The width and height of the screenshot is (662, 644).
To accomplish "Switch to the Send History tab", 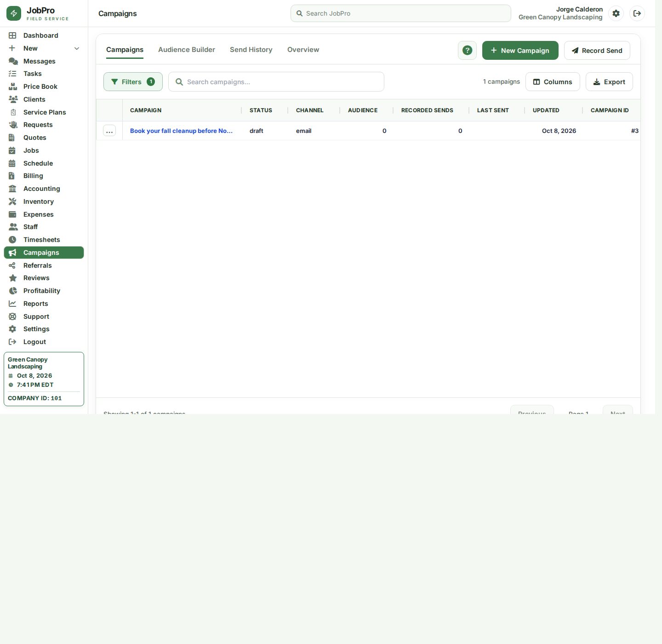I will click(x=251, y=50).
